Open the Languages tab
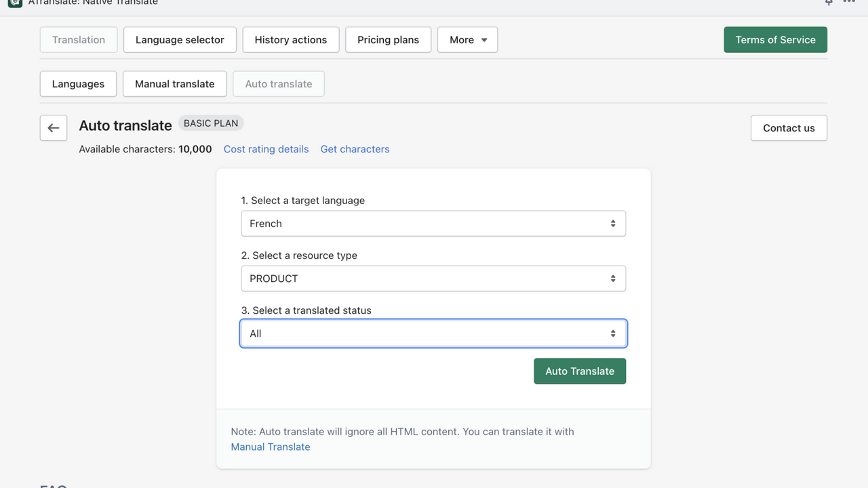This screenshot has width=868, height=488. click(78, 83)
